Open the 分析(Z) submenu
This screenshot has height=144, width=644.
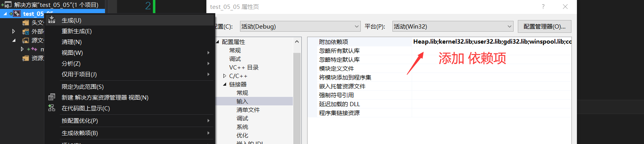130,63
